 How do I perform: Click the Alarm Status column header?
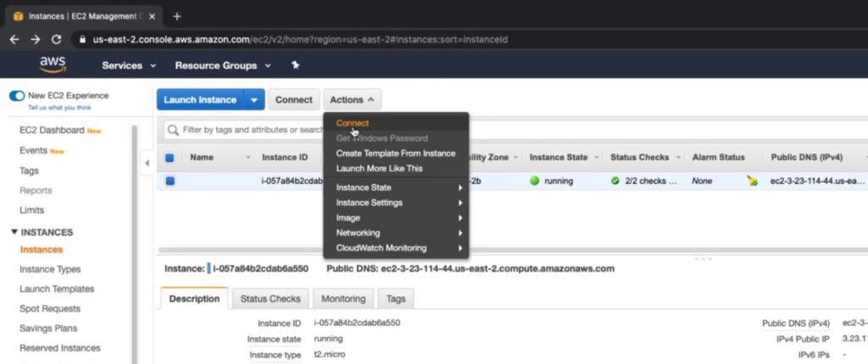(718, 157)
